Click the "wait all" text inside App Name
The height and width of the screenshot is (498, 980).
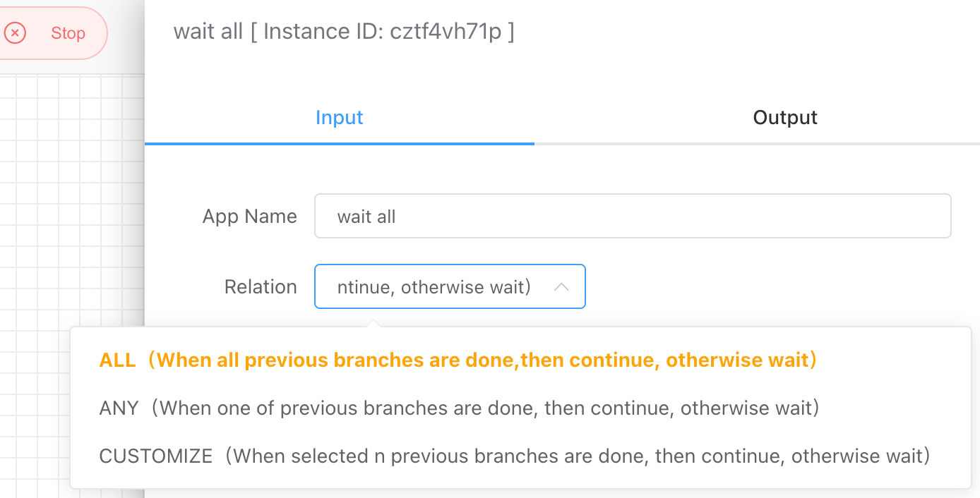point(366,217)
